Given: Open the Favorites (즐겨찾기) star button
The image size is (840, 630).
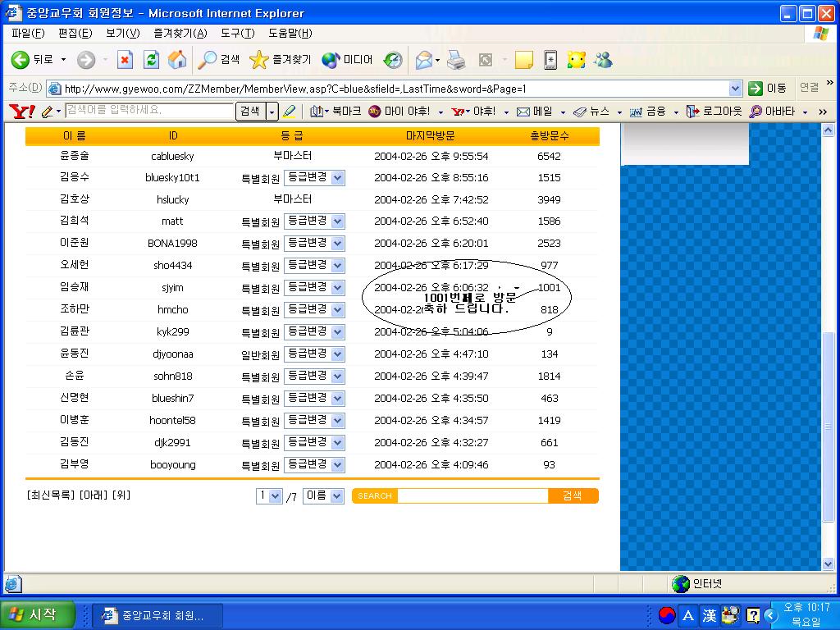Looking at the screenshot, I should (x=281, y=60).
